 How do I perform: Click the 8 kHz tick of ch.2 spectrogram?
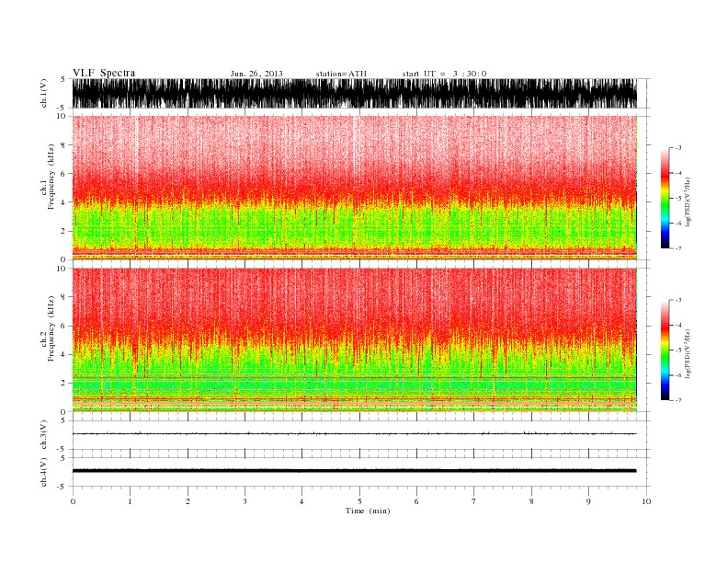63,297
